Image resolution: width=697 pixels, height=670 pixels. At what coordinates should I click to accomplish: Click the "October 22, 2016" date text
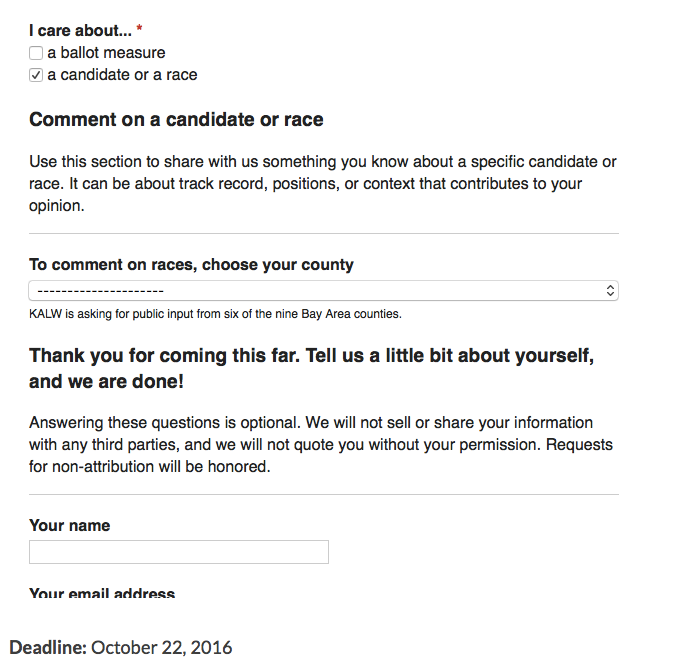[x=162, y=648]
